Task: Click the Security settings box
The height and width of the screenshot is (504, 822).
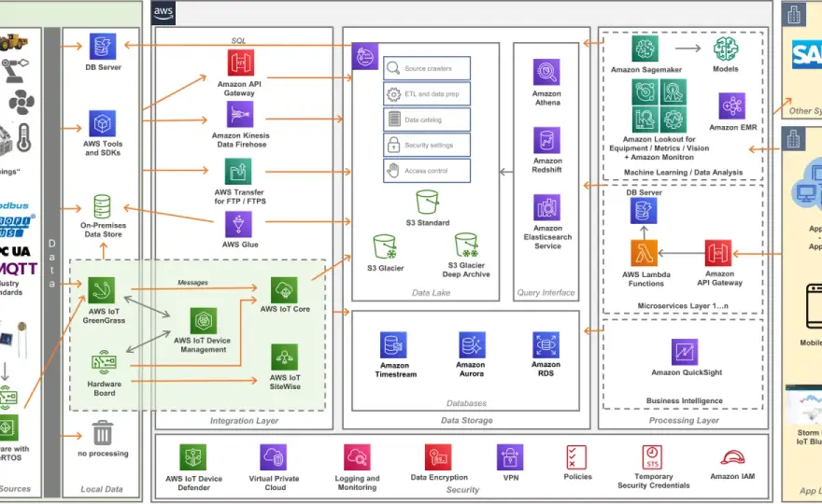Action: click(427, 145)
